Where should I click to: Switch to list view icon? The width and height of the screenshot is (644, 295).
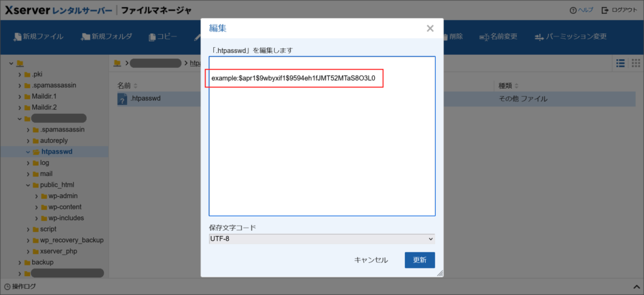point(620,63)
